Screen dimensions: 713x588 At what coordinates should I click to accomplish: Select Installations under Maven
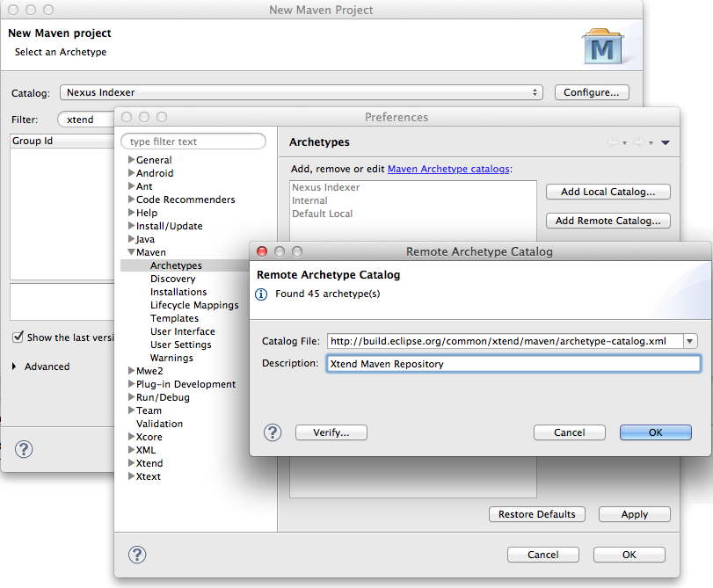(178, 292)
